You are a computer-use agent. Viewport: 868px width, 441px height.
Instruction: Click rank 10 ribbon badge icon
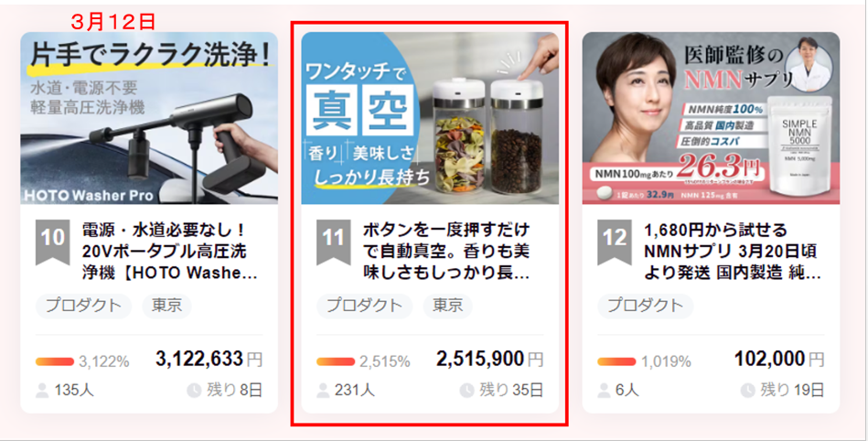pyautogui.click(x=52, y=242)
